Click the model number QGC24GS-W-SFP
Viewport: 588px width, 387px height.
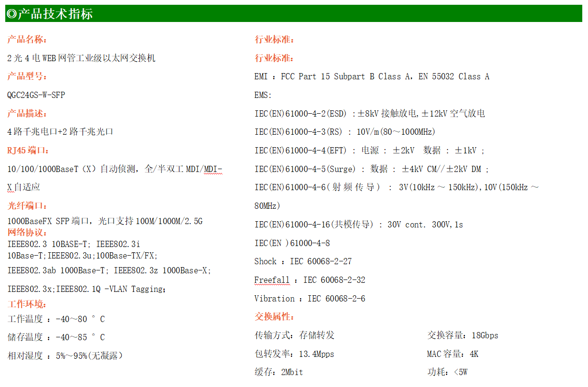36,95
